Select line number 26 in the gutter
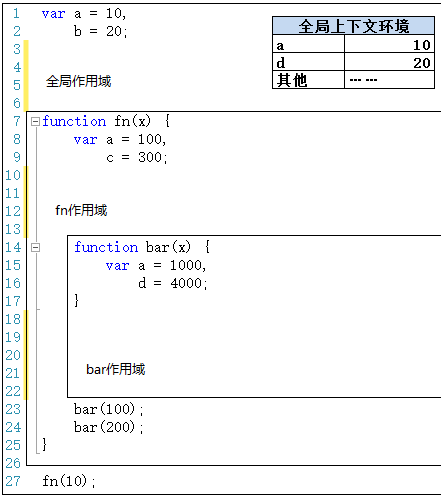441x497 pixels. [13, 463]
